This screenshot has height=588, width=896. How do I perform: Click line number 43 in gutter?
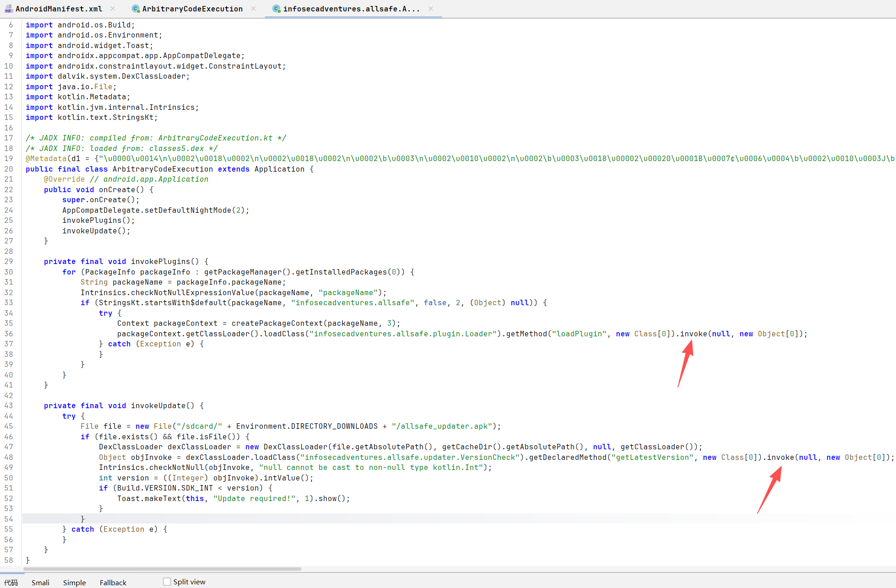[9, 406]
